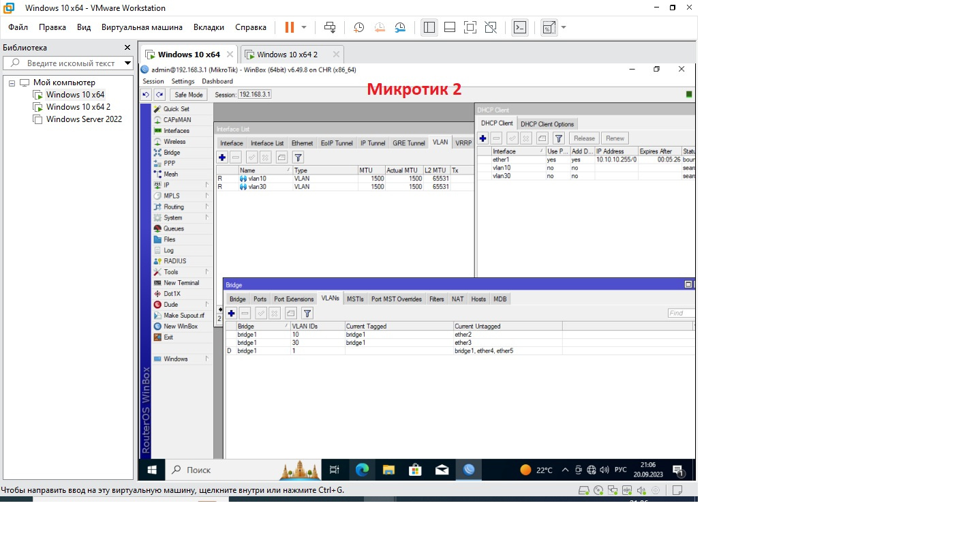Open VMware suspend dropdown arrow
This screenshot has height=559, width=980.
pyautogui.click(x=304, y=27)
